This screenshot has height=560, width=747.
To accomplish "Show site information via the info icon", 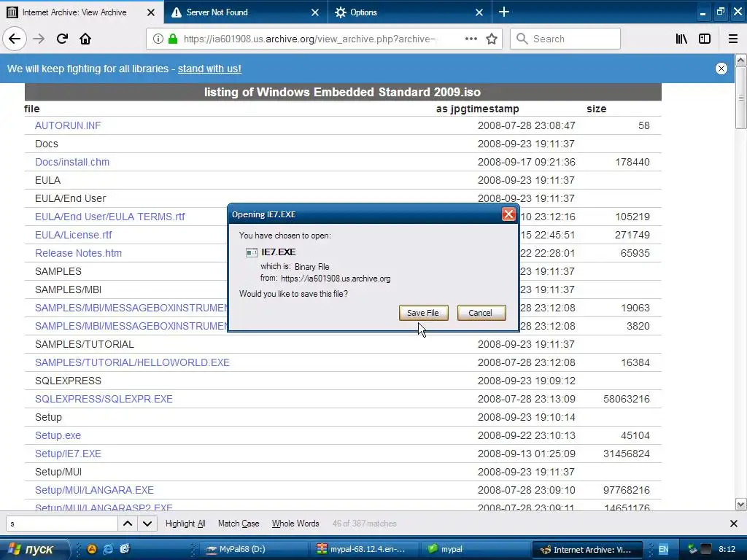I will (x=158, y=39).
